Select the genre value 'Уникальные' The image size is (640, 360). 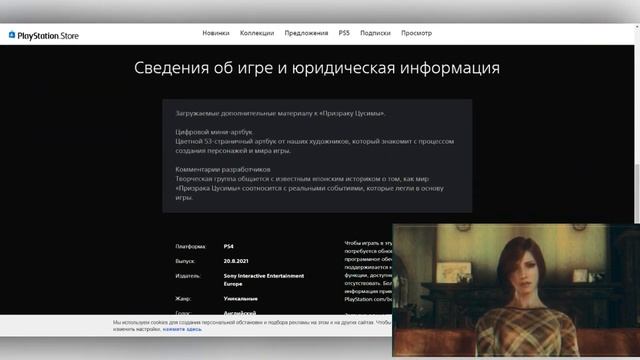(240, 299)
